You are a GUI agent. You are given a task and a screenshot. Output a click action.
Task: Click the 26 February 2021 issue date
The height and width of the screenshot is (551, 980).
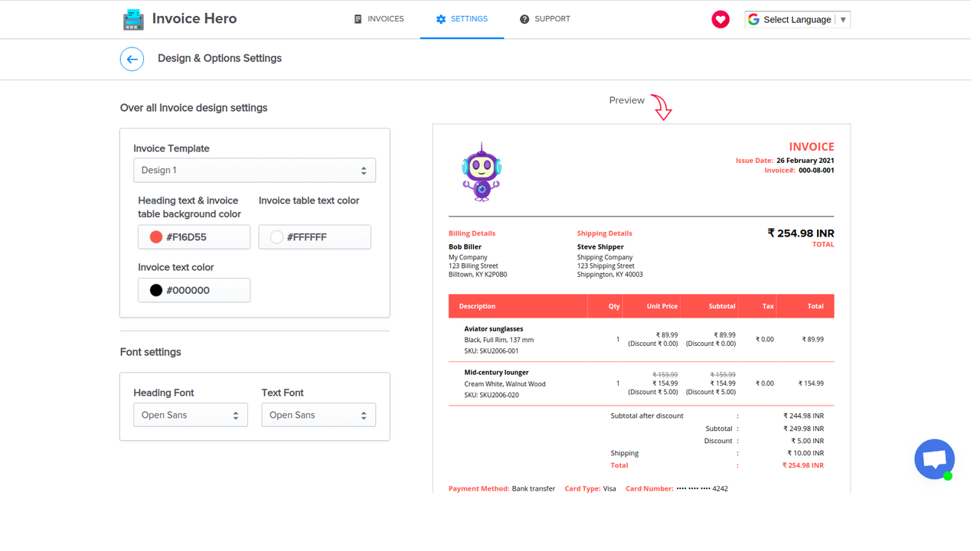click(x=805, y=161)
